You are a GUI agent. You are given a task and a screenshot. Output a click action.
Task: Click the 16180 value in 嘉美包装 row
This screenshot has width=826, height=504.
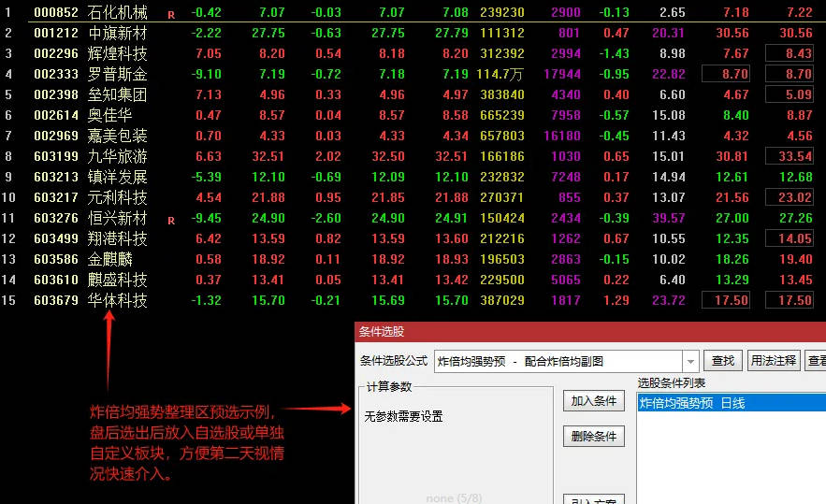(562, 136)
